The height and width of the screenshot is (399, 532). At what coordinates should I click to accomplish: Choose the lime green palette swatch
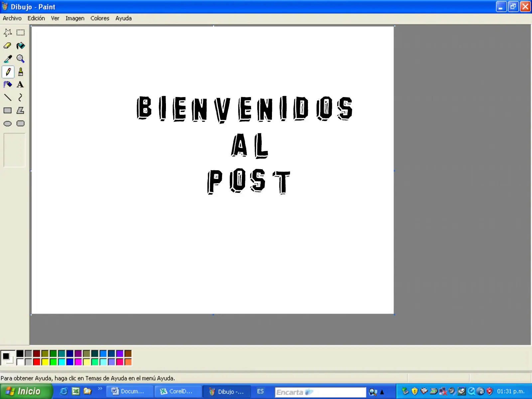(x=53, y=362)
